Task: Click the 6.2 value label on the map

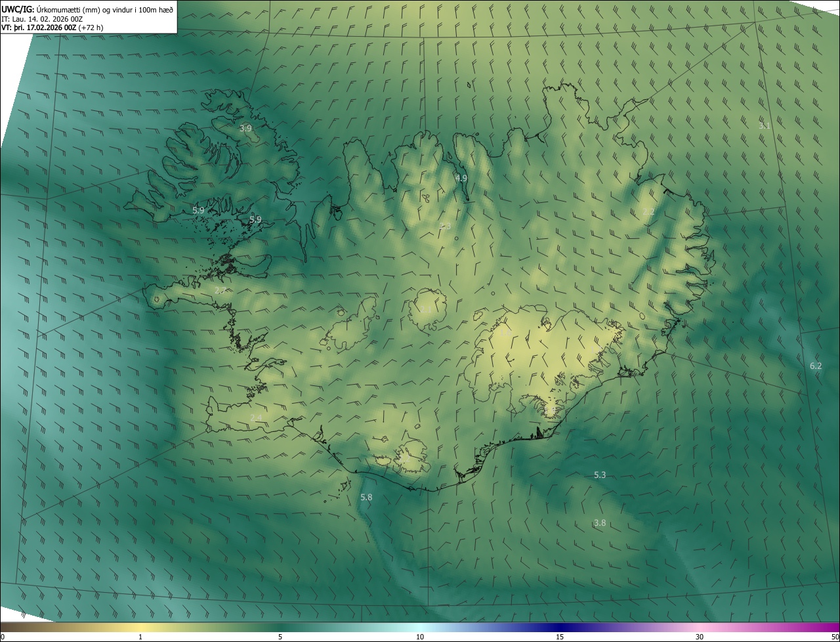Action: 816,366
